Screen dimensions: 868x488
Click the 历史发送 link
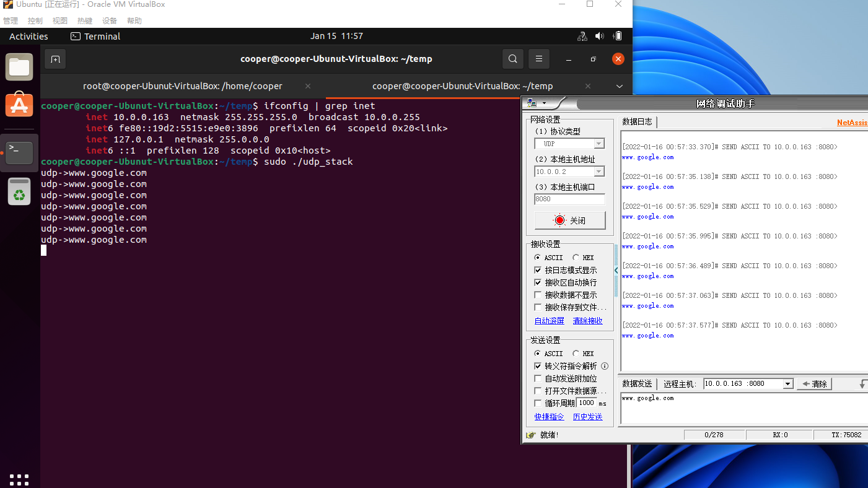click(587, 417)
